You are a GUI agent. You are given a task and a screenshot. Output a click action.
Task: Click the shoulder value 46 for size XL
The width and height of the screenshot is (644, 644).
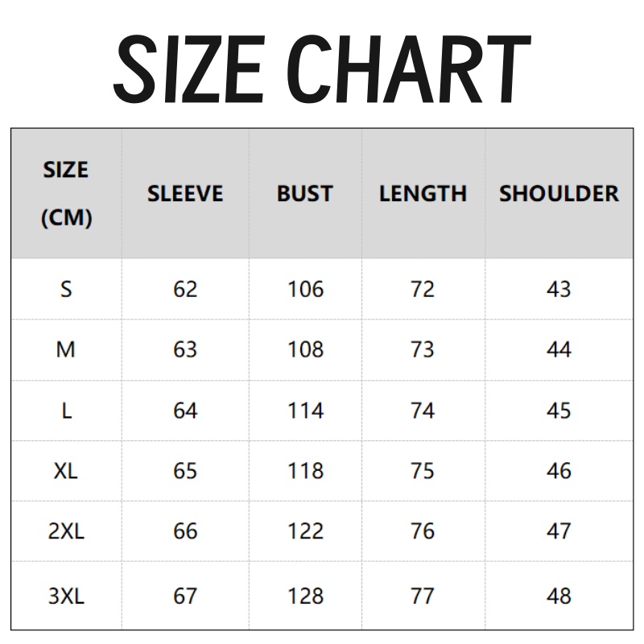[x=559, y=471]
